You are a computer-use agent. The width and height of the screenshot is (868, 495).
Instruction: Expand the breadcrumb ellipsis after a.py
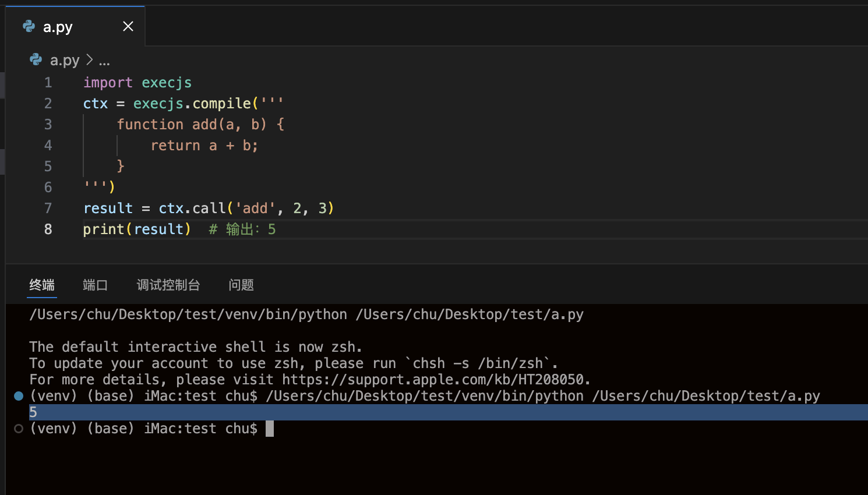tap(103, 60)
